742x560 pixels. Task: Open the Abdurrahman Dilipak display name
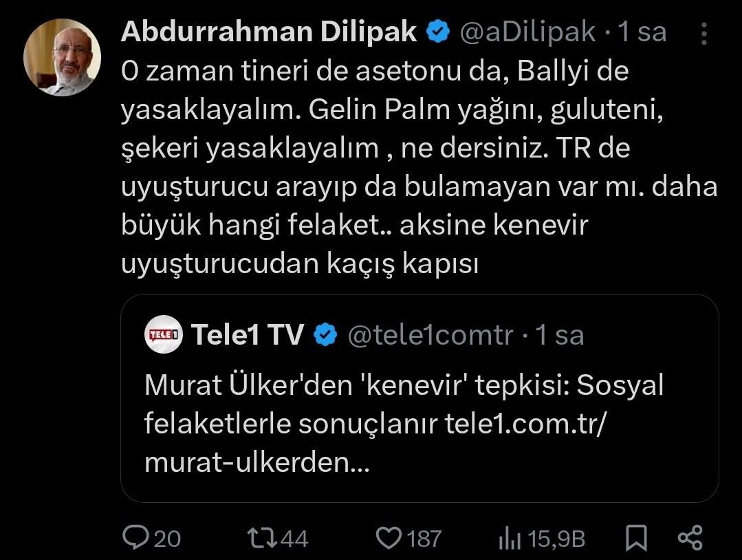(269, 32)
